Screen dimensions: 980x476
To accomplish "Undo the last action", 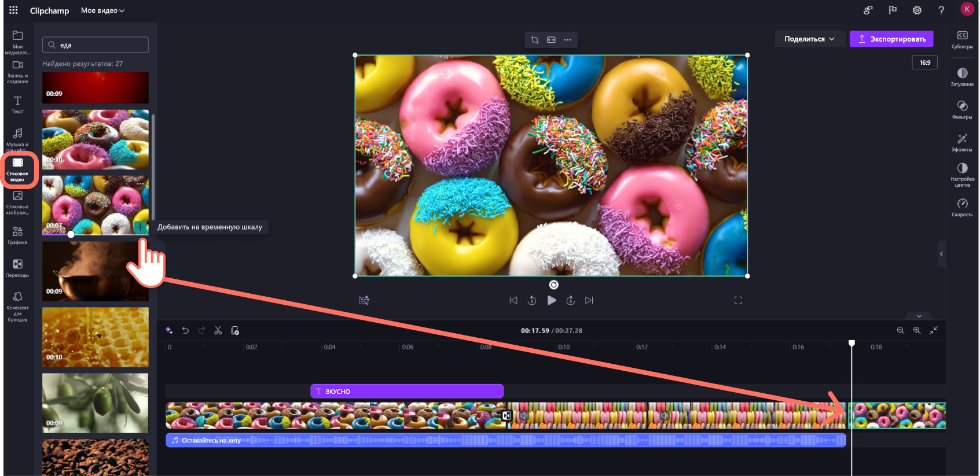I will tap(185, 330).
